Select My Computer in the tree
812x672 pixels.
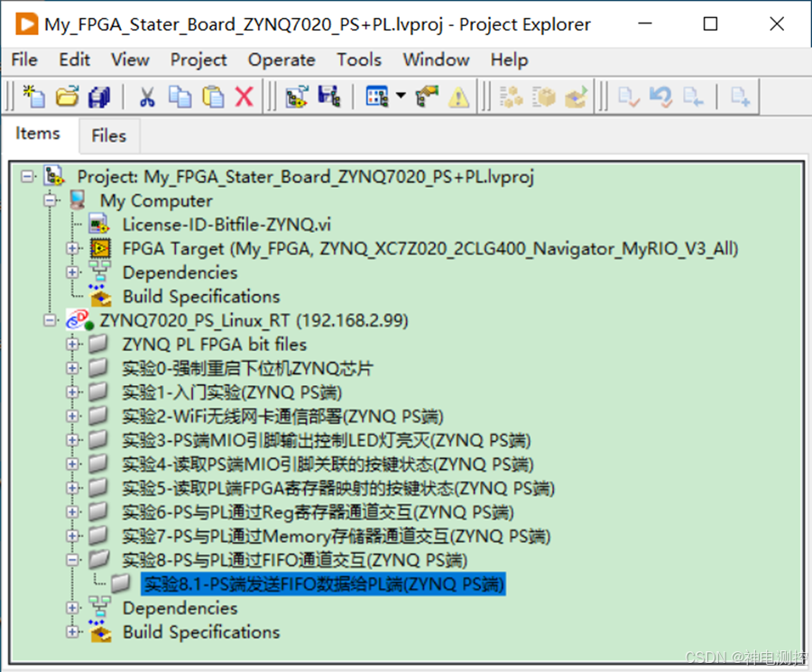pos(156,201)
